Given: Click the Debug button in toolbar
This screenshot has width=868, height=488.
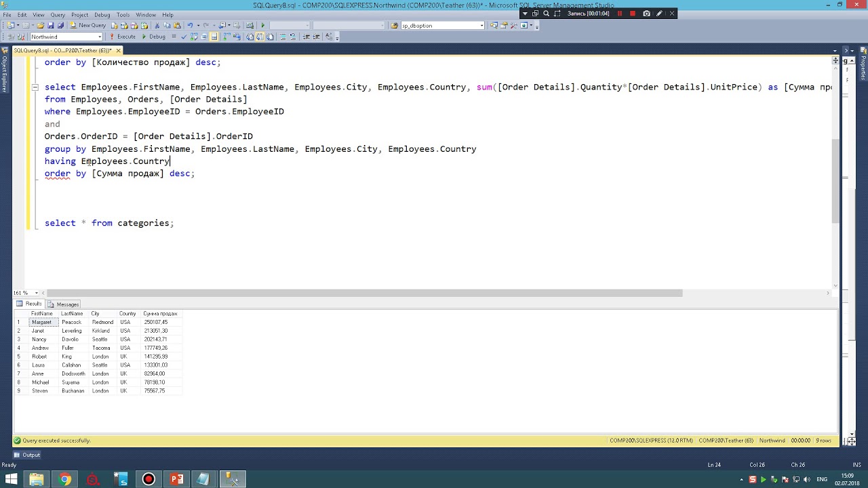Looking at the screenshot, I should pos(153,37).
